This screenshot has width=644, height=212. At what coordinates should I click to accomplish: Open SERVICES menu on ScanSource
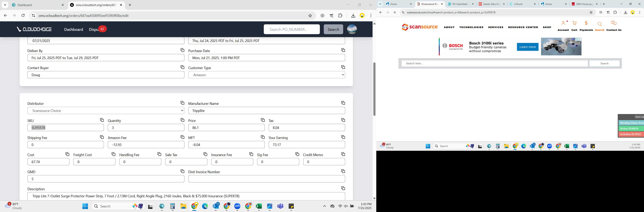pyautogui.click(x=496, y=27)
